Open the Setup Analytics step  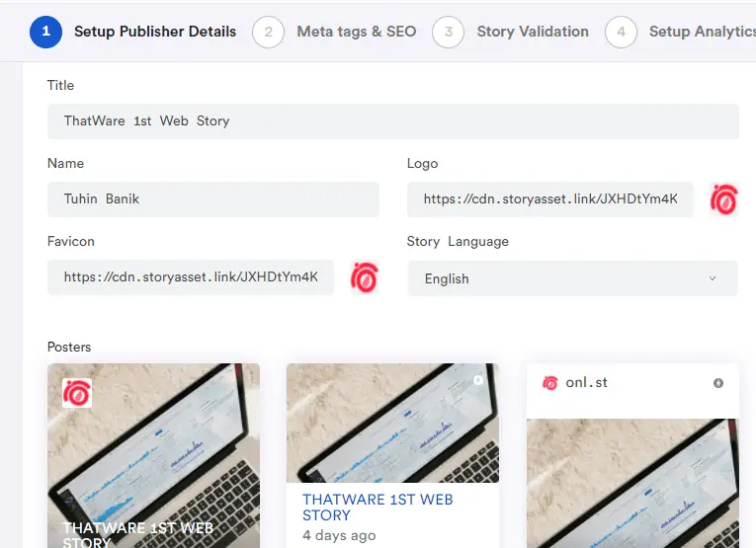click(x=703, y=32)
